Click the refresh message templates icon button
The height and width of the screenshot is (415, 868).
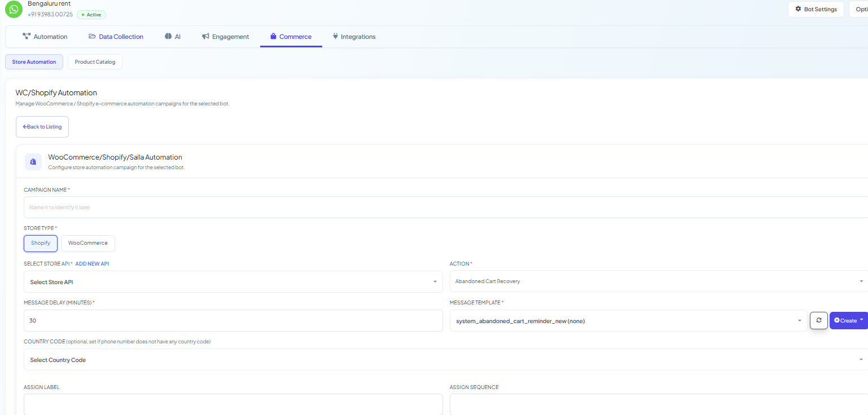818,320
